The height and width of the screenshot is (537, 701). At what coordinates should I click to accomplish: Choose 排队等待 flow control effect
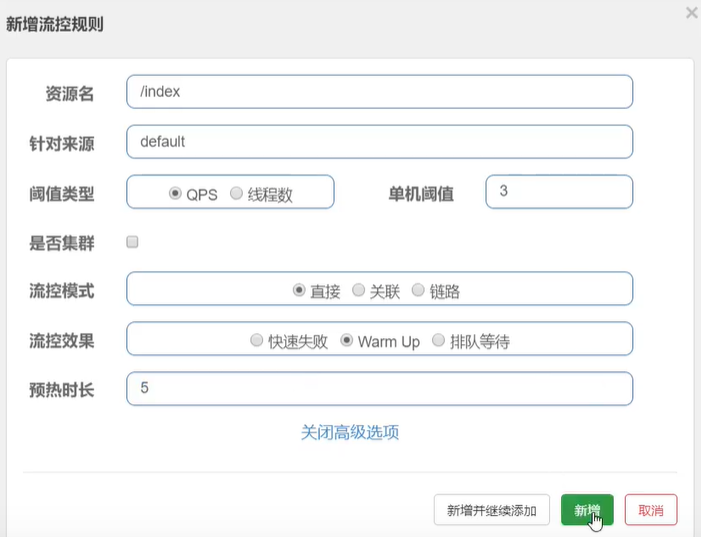click(x=438, y=340)
